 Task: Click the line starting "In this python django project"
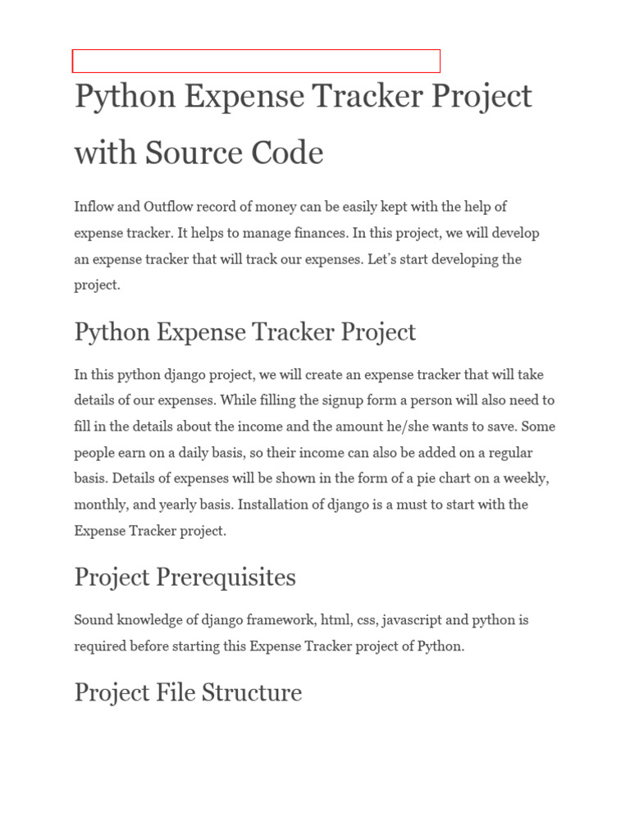[x=308, y=375]
